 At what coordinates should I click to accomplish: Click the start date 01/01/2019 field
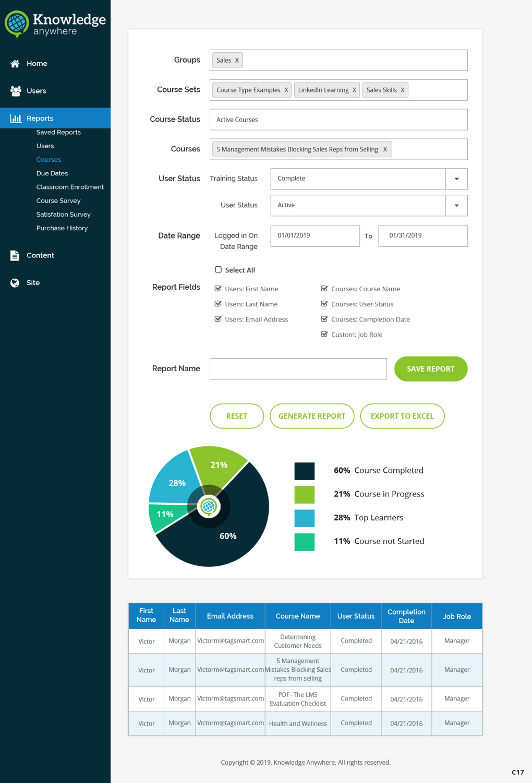(315, 236)
